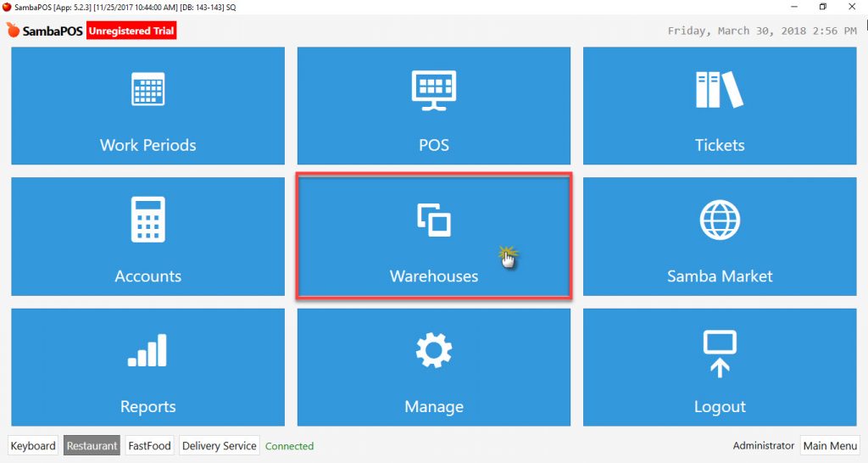Click the Warehouses overlapping squares icon
Screen dimensions: 868x463
coord(434,220)
